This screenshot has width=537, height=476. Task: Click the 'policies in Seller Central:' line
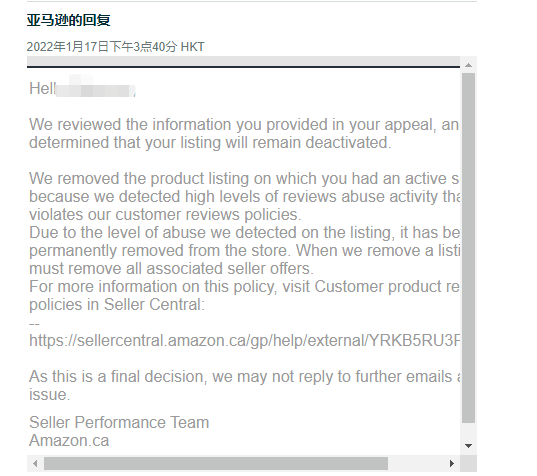[117, 304]
